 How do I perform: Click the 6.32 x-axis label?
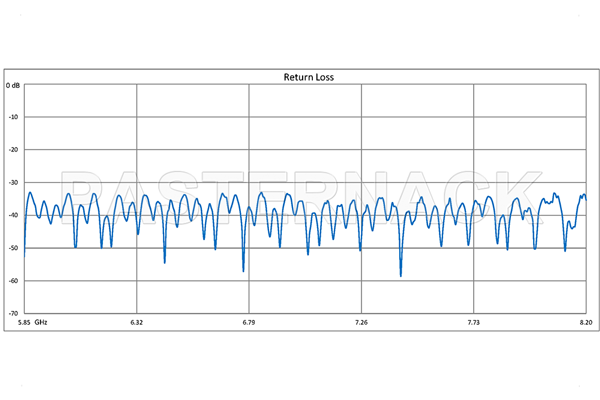point(136,322)
